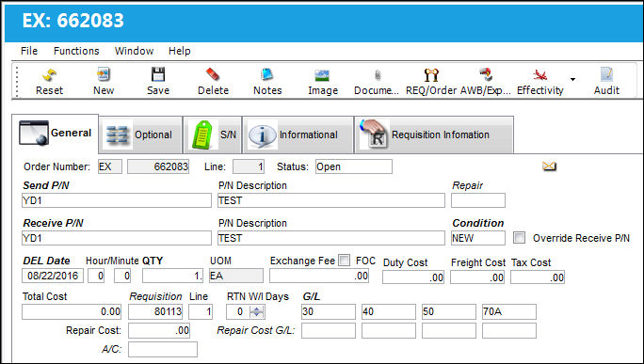This screenshot has width=644, height=364.
Task: Click the Repair Cost field
Action: [159, 330]
